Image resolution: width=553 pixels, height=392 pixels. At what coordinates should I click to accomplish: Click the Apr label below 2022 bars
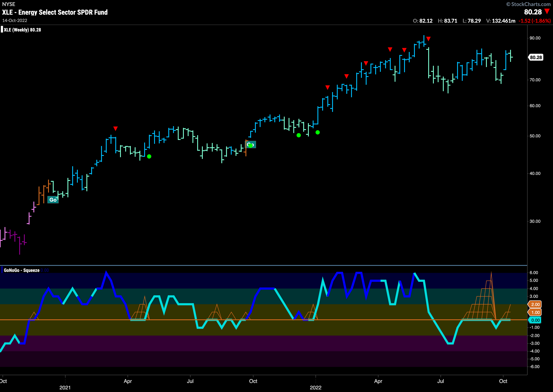[378, 381]
